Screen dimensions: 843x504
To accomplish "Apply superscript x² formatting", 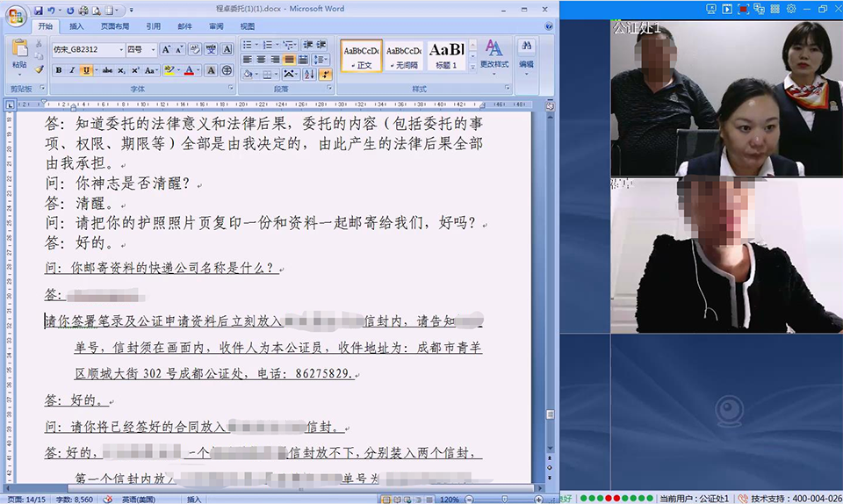I will [135, 70].
